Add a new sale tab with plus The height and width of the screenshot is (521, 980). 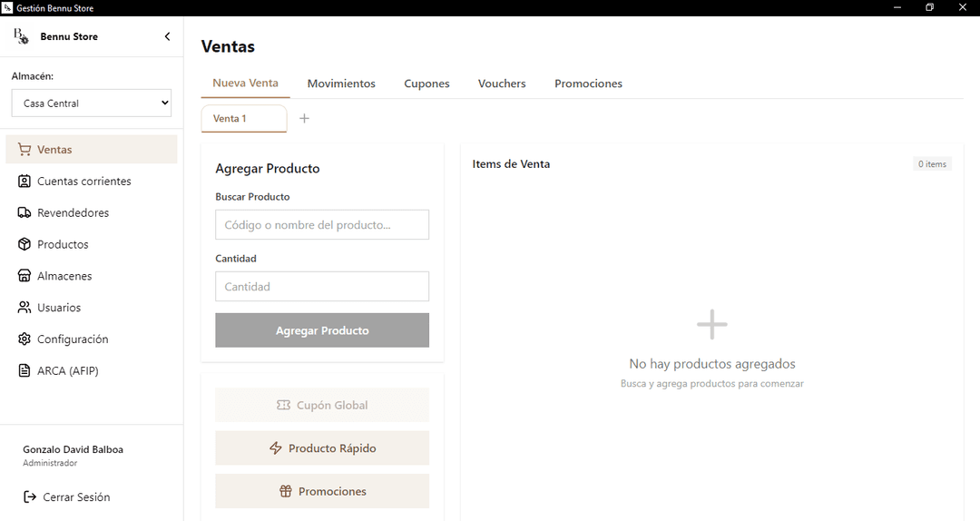tap(304, 118)
